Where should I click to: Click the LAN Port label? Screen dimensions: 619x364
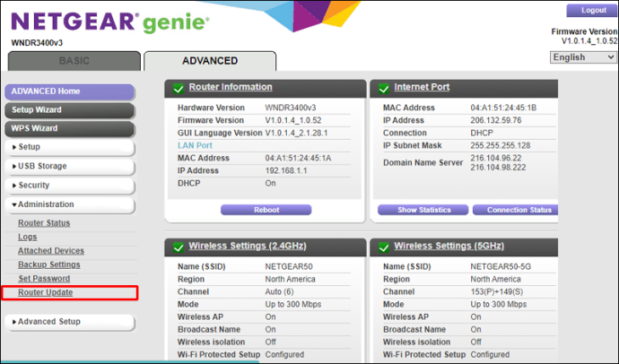195,145
